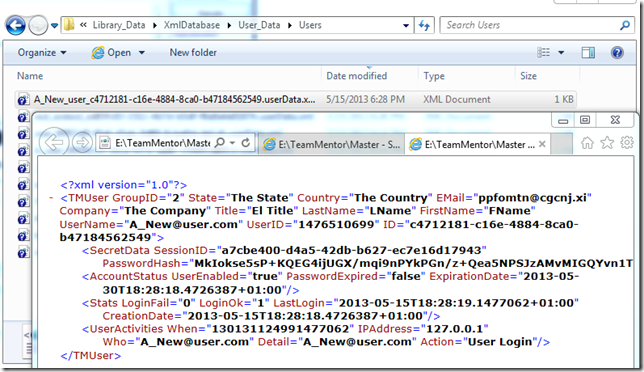
Task: Click the Internet Explorer address field E:\TeamMentor\Maste
Action: point(162,143)
